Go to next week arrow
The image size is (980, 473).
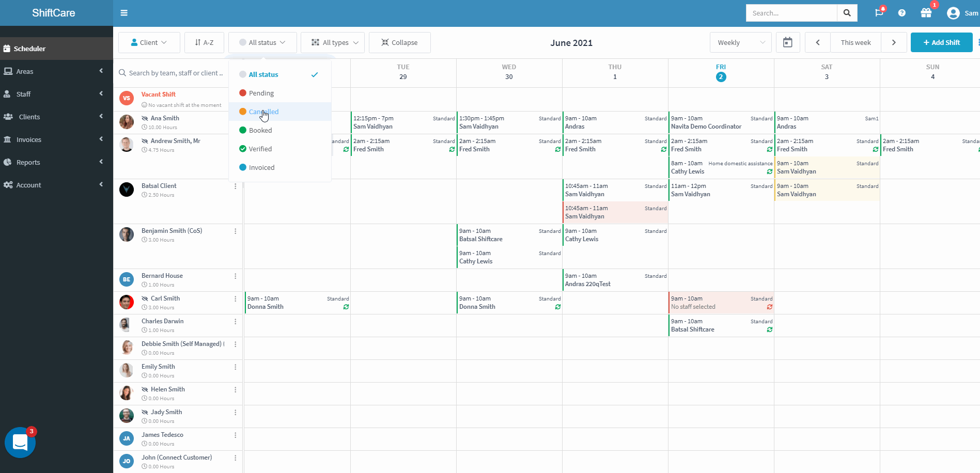894,42
